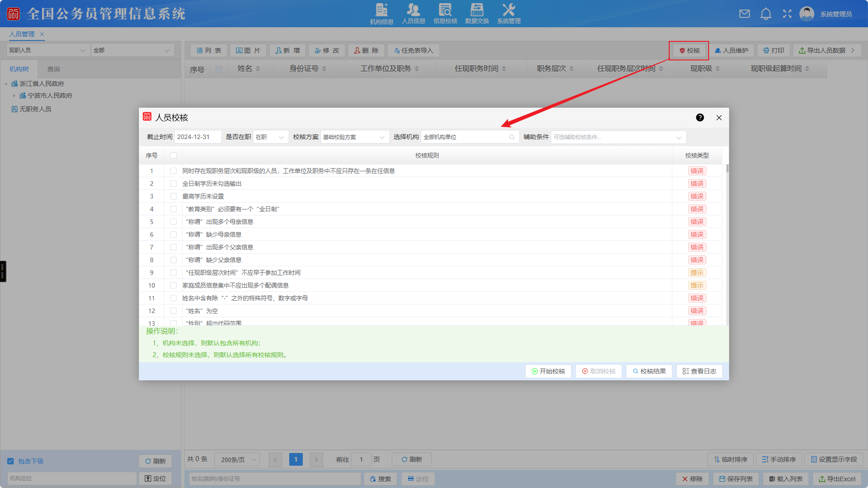868x488 pixels.
Task: Click the rules list vertical scrollbar
Action: [x=727, y=227]
